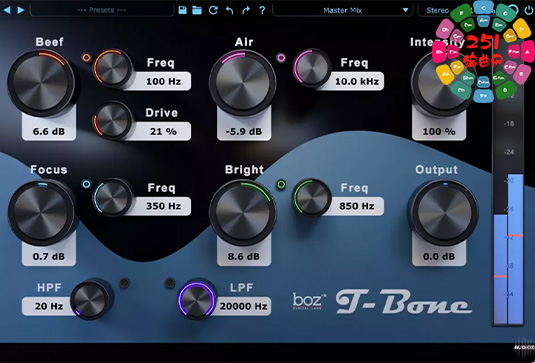Click the Focus 350 Hz frequency field
Viewport: 535px width, 363px height.
(x=163, y=206)
